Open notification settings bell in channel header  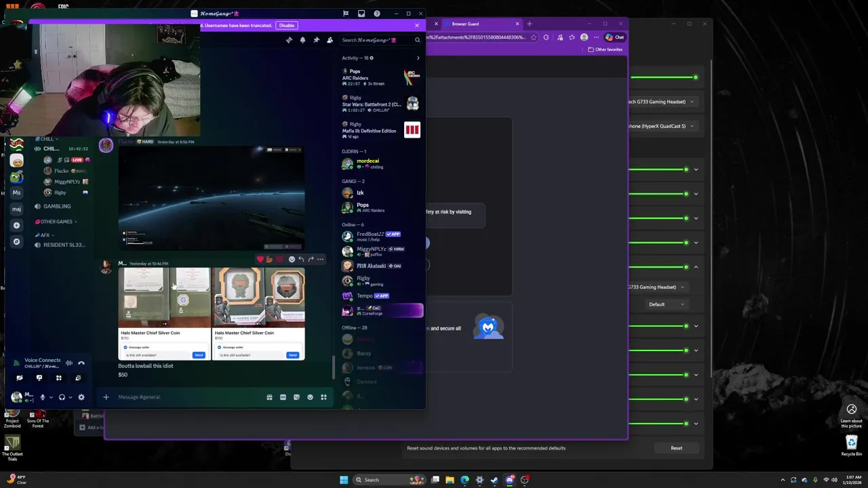302,40
